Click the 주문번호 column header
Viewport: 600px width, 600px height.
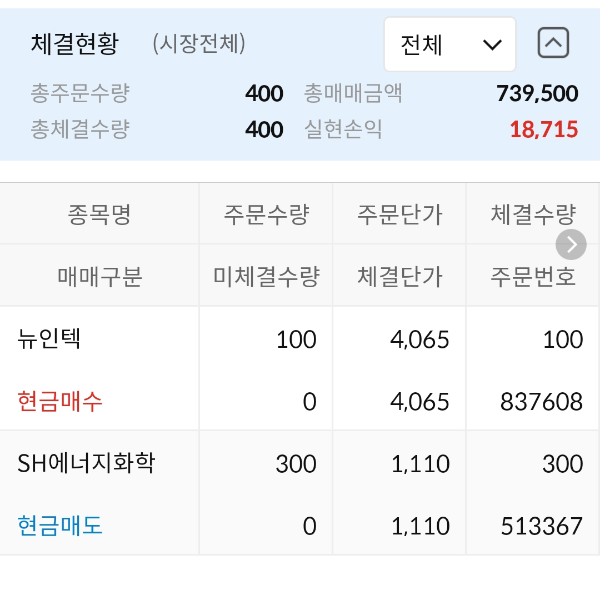(x=533, y=276)
